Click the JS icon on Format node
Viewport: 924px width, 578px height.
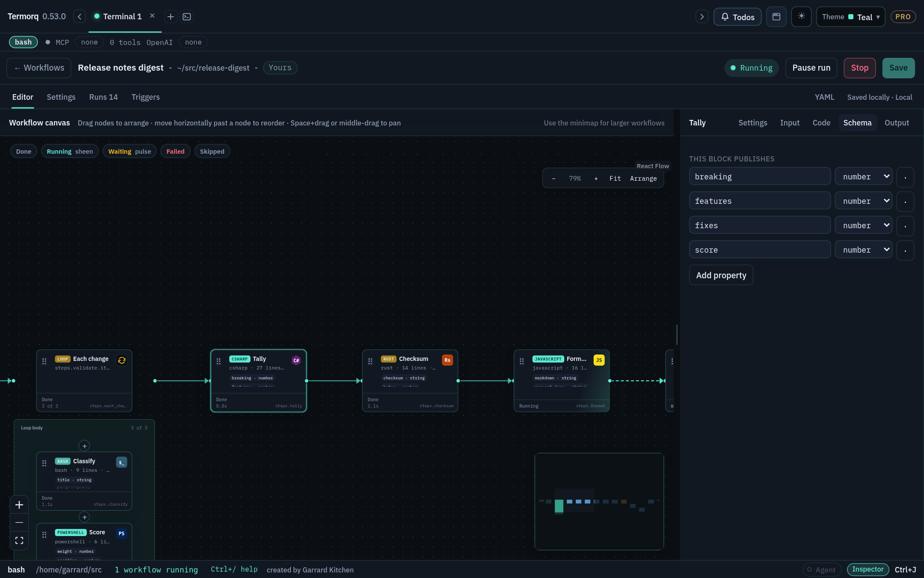(599, 360)
